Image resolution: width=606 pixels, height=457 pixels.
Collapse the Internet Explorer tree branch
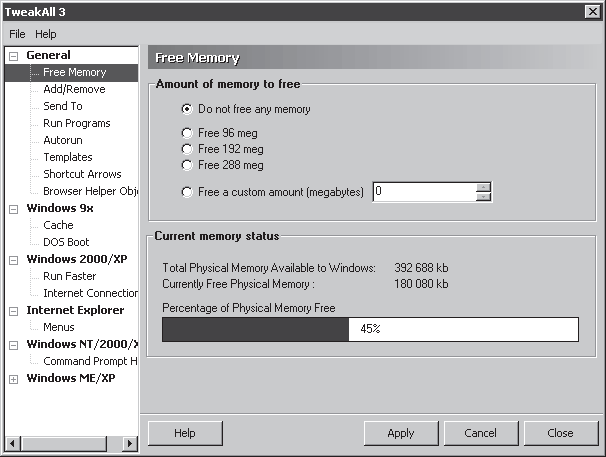(14, 311)
